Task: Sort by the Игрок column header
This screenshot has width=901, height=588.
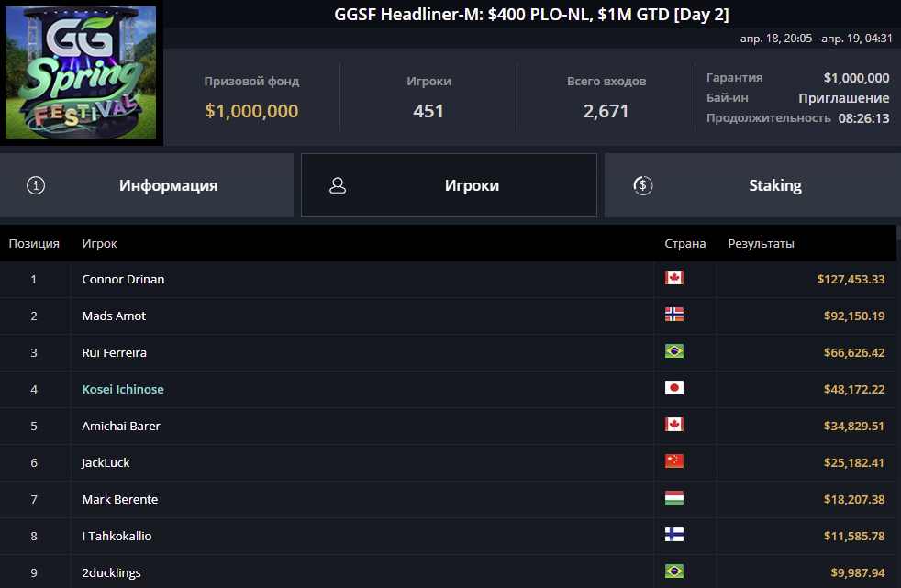Action: coord(99,243)
